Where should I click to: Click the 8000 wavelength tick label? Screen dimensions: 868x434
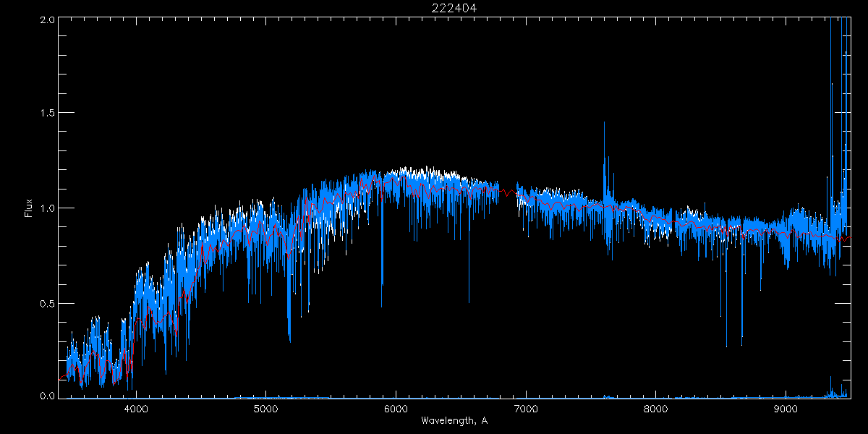tap(655, 409)
